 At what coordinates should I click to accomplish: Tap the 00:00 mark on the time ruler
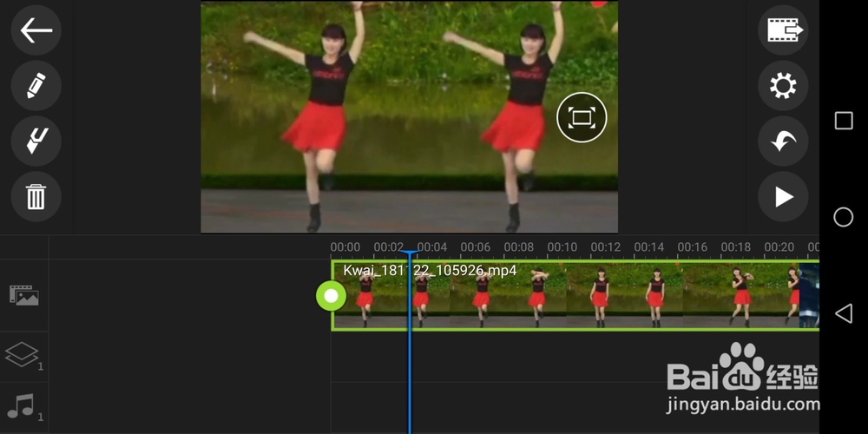[x=345, y=247]
